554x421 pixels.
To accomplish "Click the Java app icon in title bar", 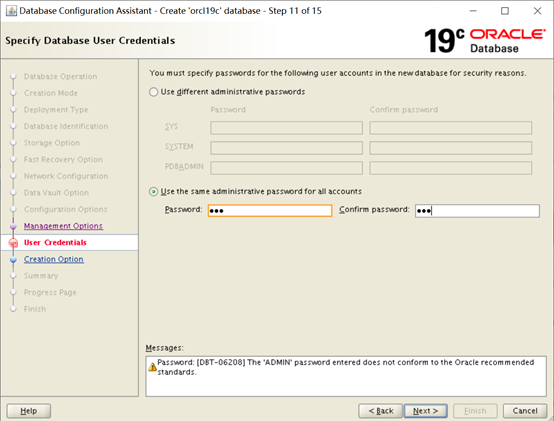I will [11, 11].
